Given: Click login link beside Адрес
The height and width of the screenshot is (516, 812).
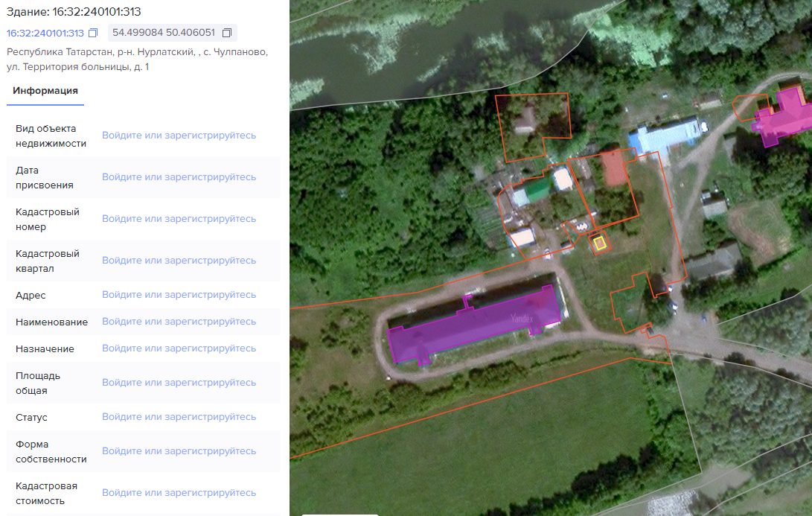Looking at the screenshot, I should click(x=179, y=295).
